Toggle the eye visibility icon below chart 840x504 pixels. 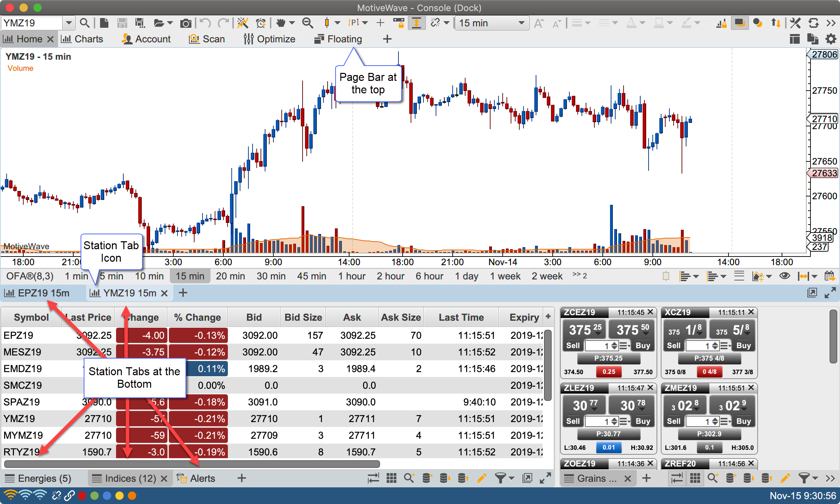784,276
